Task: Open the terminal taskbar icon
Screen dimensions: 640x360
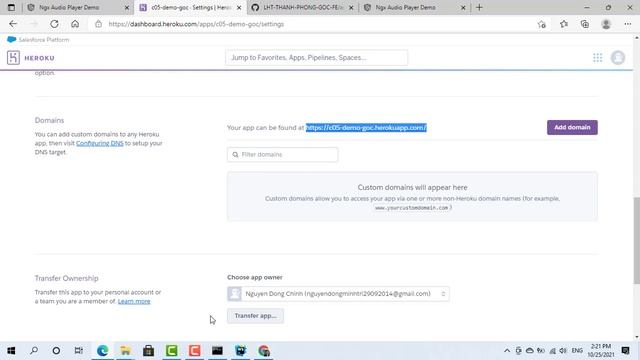Action: tap(218, 351)
